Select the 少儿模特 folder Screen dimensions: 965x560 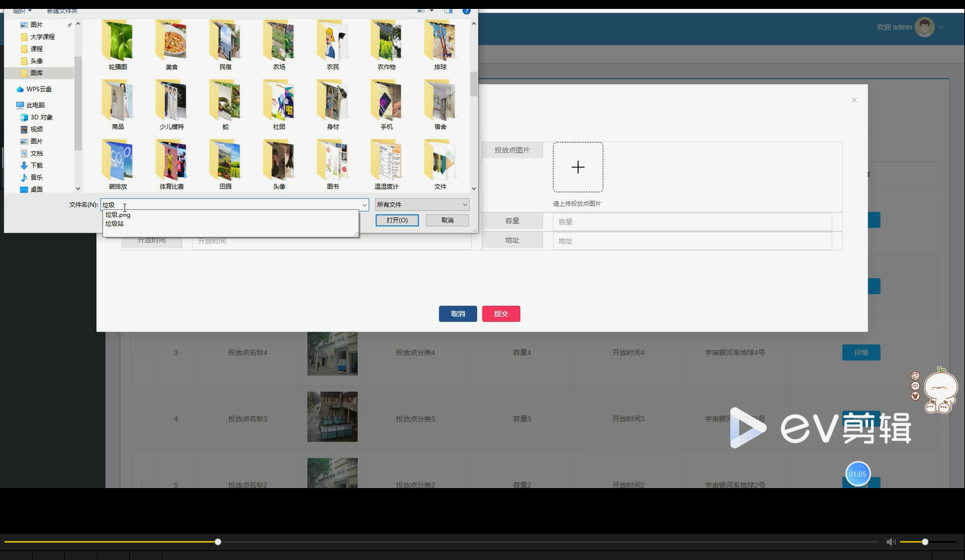coord(171,104)
